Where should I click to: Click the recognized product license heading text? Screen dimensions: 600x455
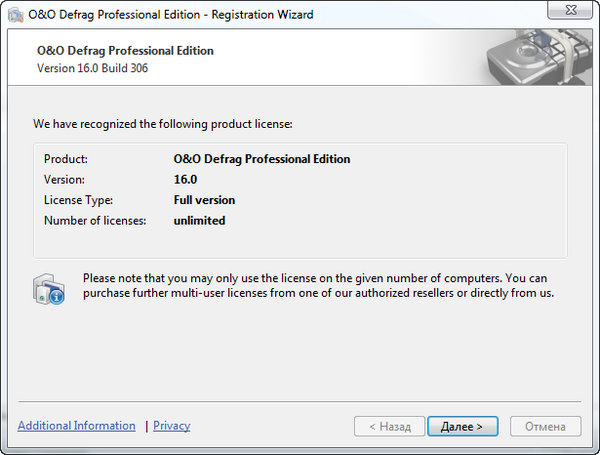click(x=162, y=125)
